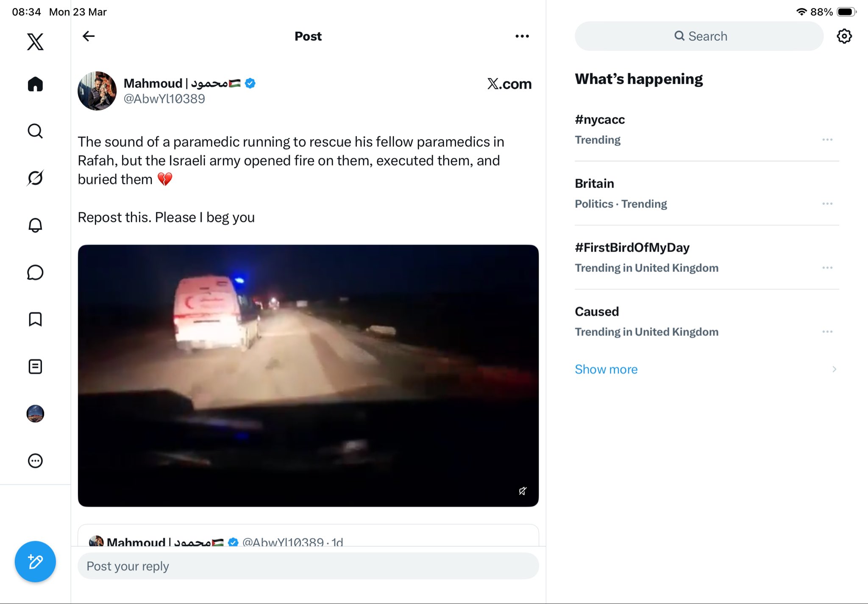Viewport: 868px width, 604px height.
Task: Open Lists icon in the sidebar
Action: [x=35, y=366]
